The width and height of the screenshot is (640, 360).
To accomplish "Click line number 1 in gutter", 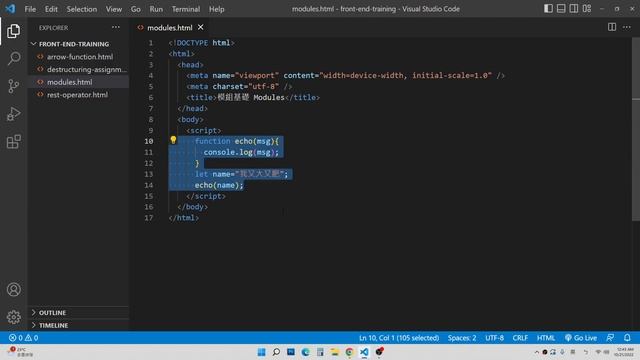I will click(151, 43).
